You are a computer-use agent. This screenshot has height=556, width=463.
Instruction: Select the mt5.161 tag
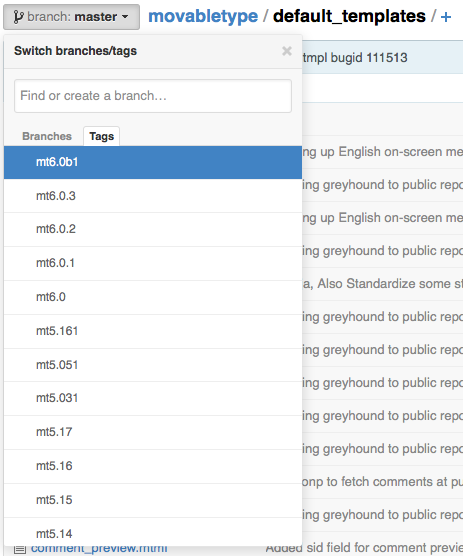point(153,331)
